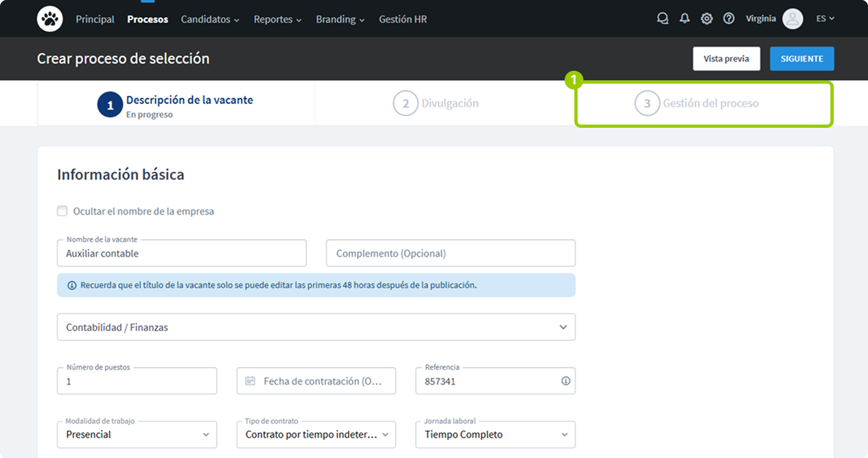Open the settings gear icon
868x458 pixels.
coord(707,19)
